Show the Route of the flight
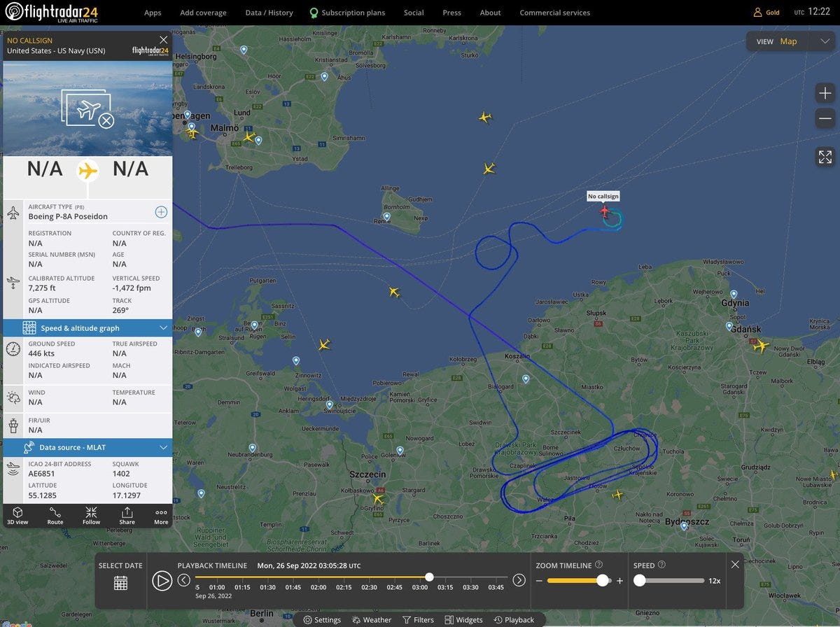Viewport: 840px width, 627px height. click(55, 516)
